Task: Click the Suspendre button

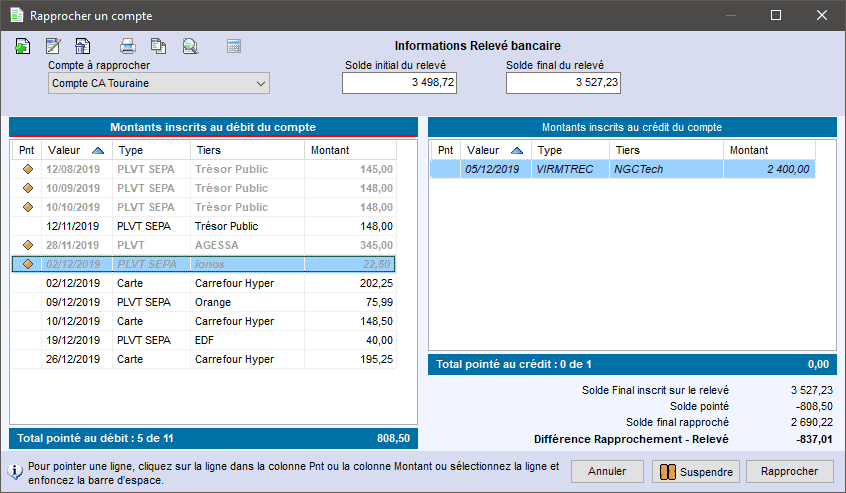Action: (x=696, y=471)
